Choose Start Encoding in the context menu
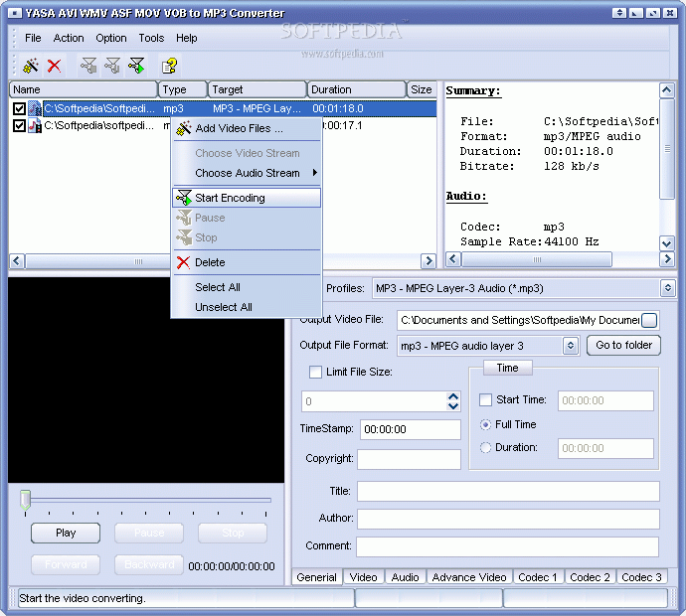This screenshot has height=616, width=686. click(248, 198)
